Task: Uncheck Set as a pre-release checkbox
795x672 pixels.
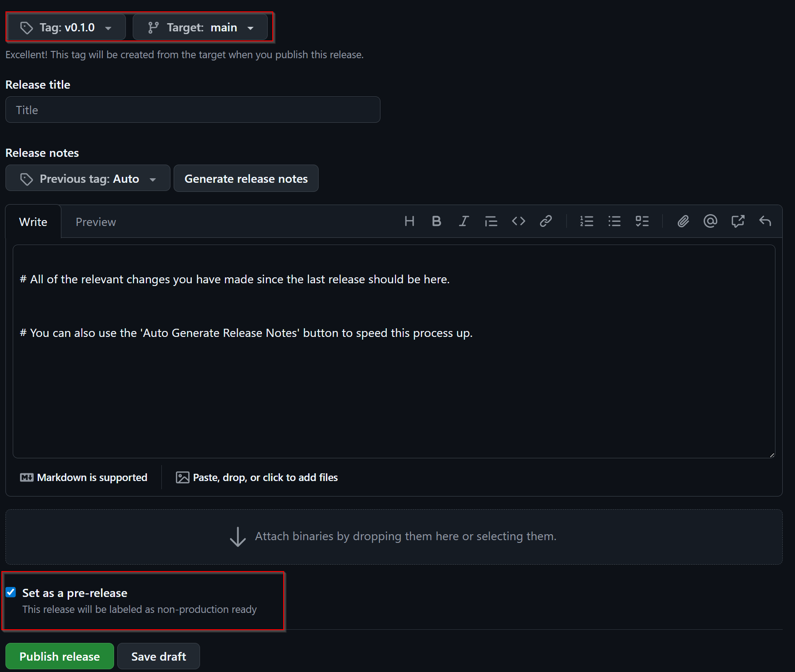Action: [11, 592]
